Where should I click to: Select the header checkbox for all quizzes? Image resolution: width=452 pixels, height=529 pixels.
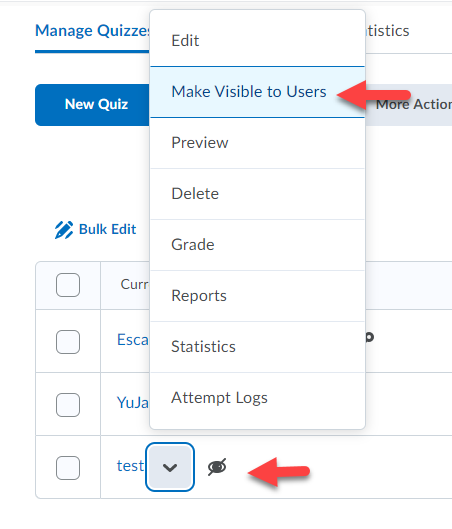point(68,285)
